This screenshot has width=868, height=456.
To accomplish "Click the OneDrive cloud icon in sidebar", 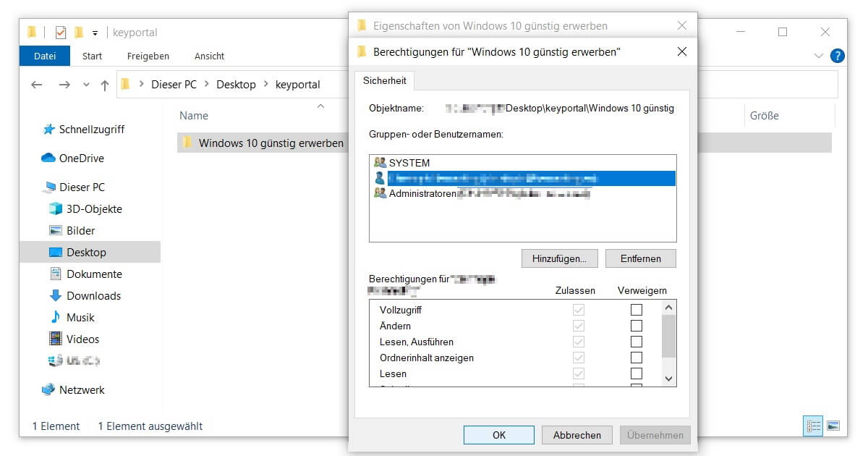I will (48, 158).
